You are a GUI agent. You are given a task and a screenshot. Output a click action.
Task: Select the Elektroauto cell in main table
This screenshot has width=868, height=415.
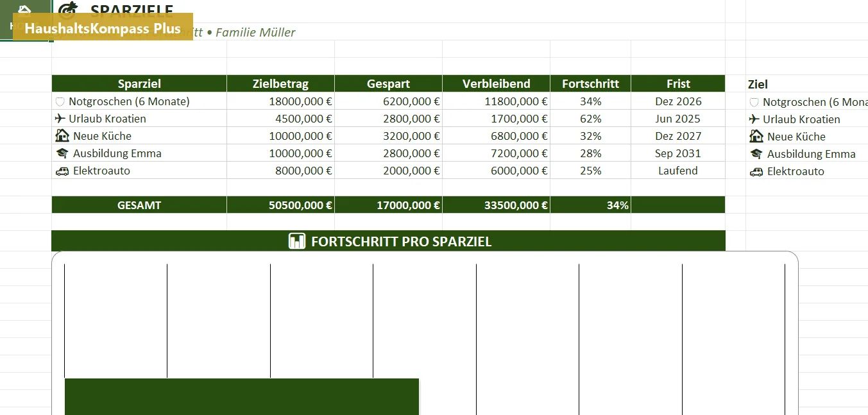(139, 171)
